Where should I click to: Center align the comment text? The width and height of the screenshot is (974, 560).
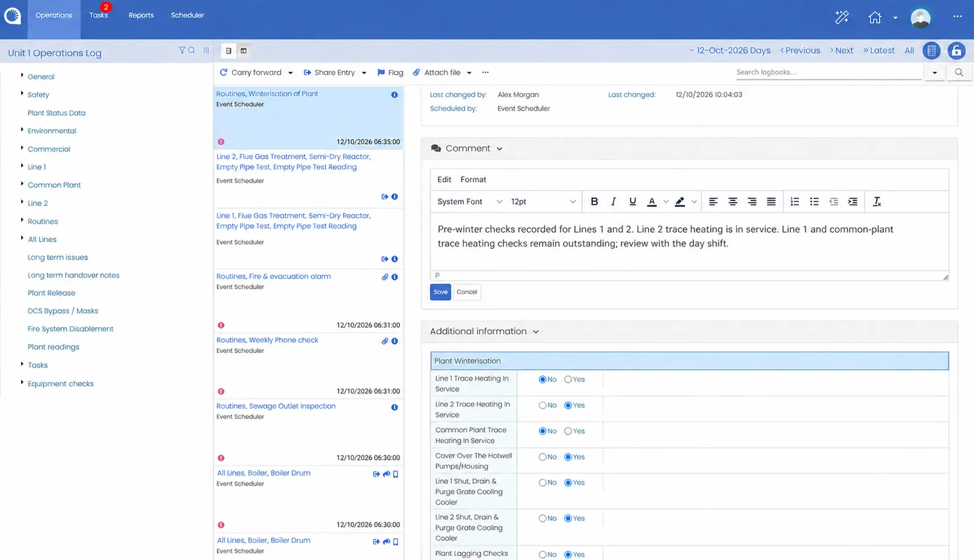click(x=733, y=201)
